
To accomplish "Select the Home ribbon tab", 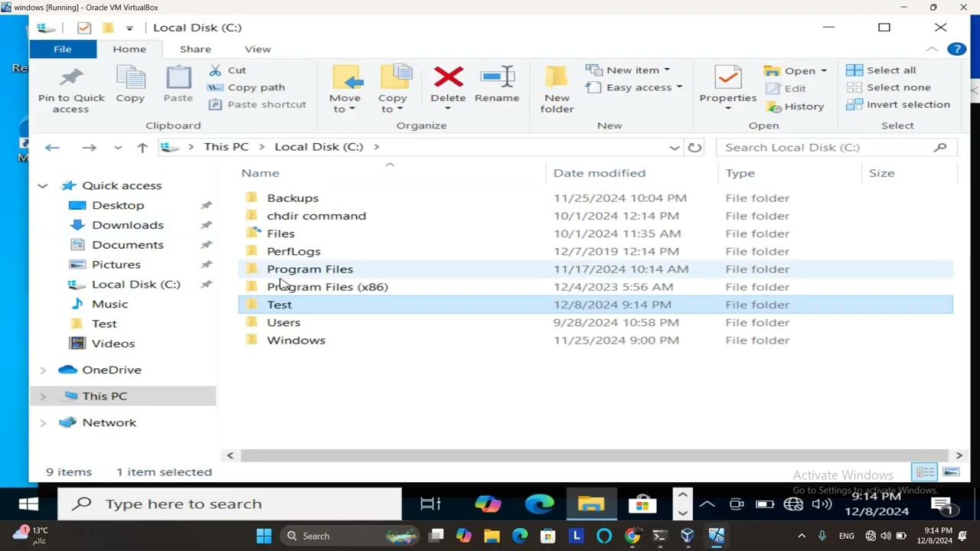I will [129, 49].
